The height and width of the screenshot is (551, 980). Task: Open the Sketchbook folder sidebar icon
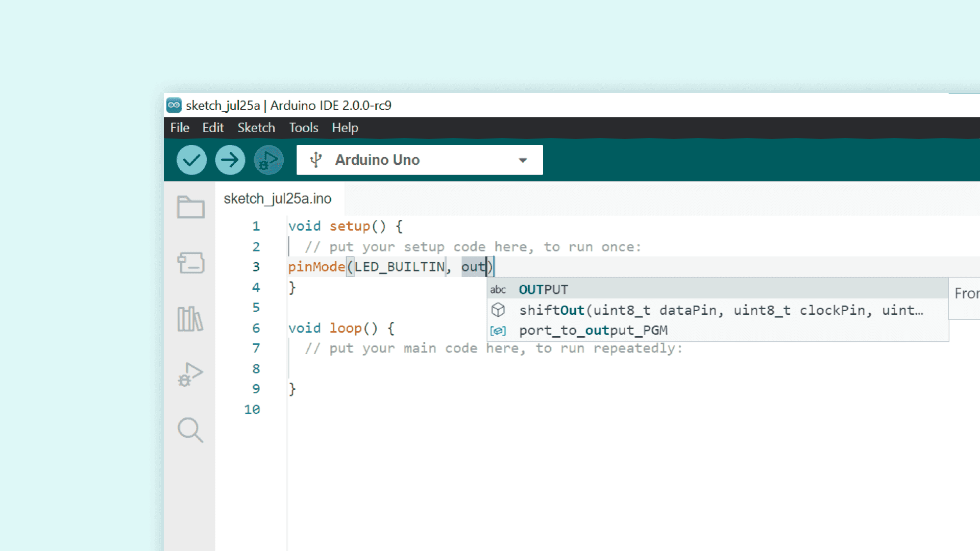(x=190, y=207)
